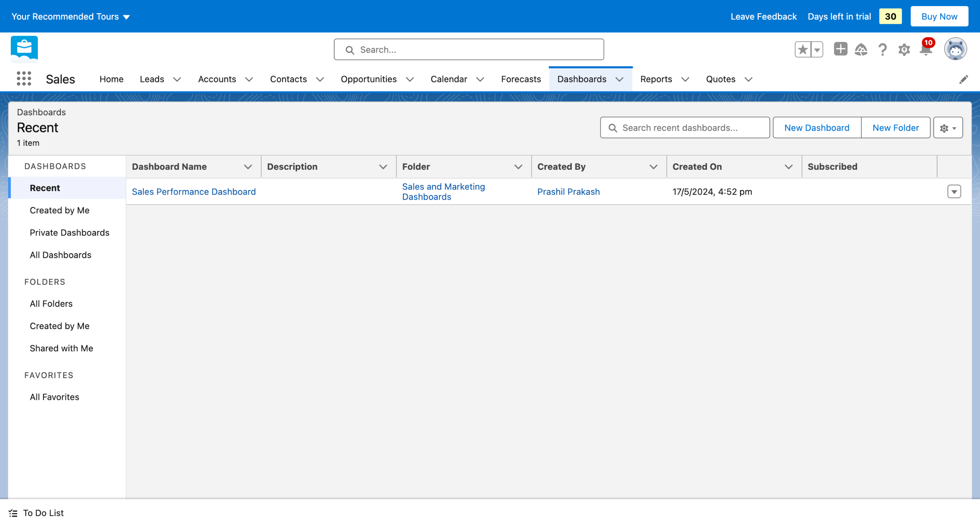Expand the Quotes tab chevron
Viewport: 980px width, 526px height.
pos(748,79)
